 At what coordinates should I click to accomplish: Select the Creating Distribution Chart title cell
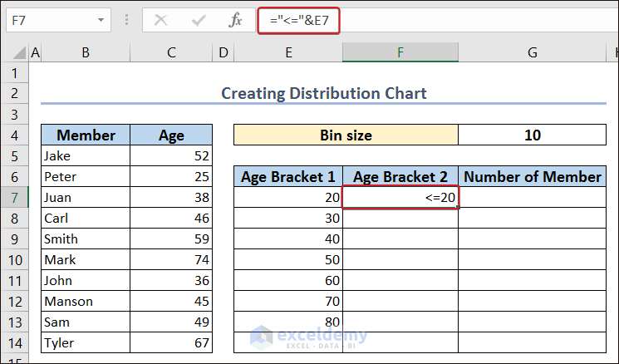click(x=324, y=93)
